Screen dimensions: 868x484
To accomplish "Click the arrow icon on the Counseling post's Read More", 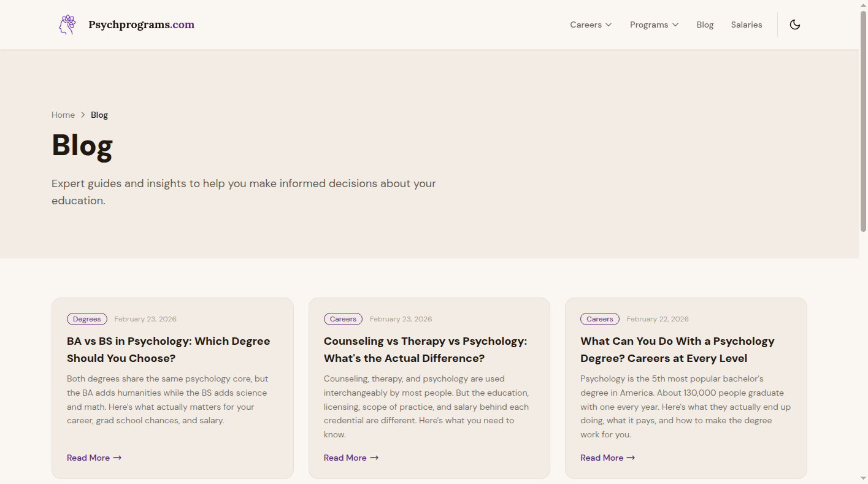I will point(375,458).
